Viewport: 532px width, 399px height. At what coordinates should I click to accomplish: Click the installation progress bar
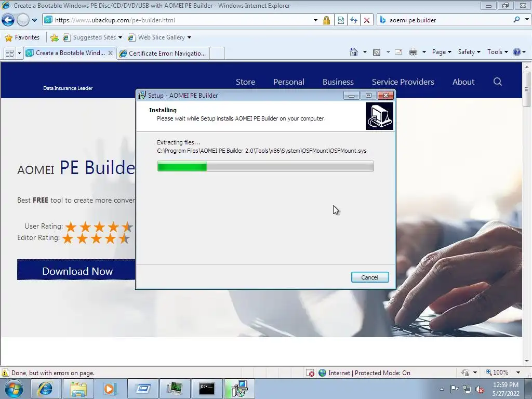tap(265, 166)
